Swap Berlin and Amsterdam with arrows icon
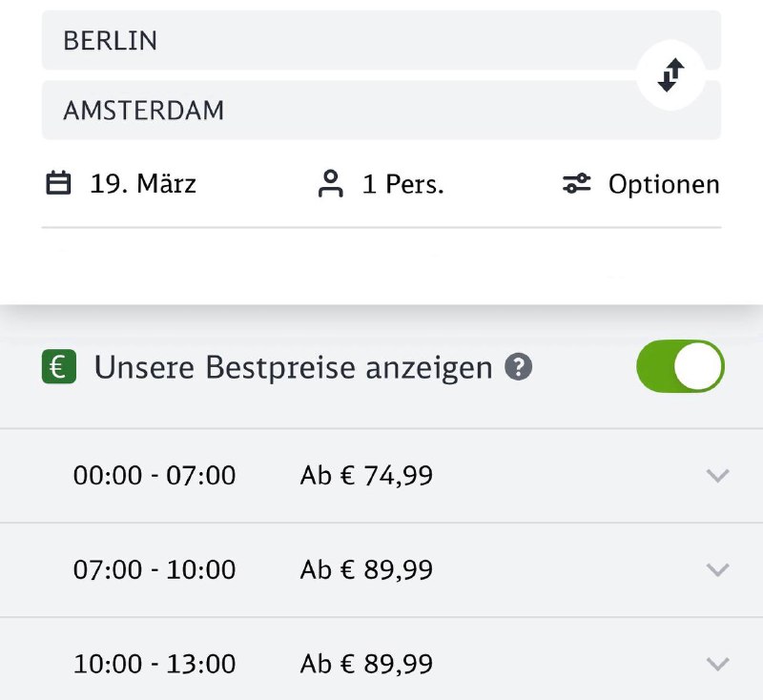 click(671, 75)
